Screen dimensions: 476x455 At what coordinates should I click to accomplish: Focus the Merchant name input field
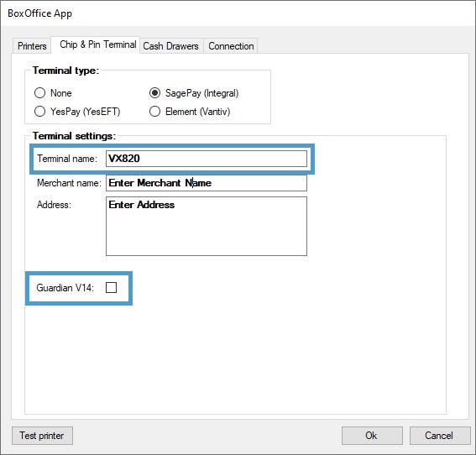(x=207, y=183)
